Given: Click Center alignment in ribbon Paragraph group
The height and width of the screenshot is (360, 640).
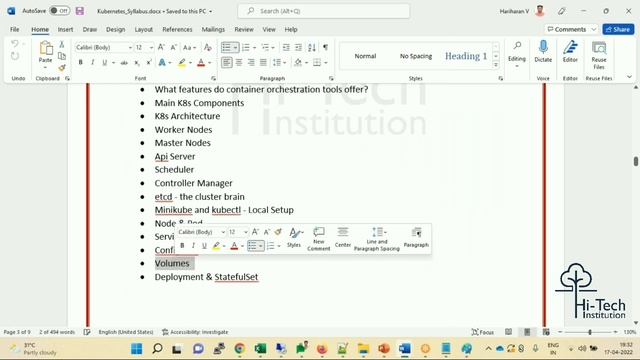Looking at the screenshot, I should (x=239, y=62).
